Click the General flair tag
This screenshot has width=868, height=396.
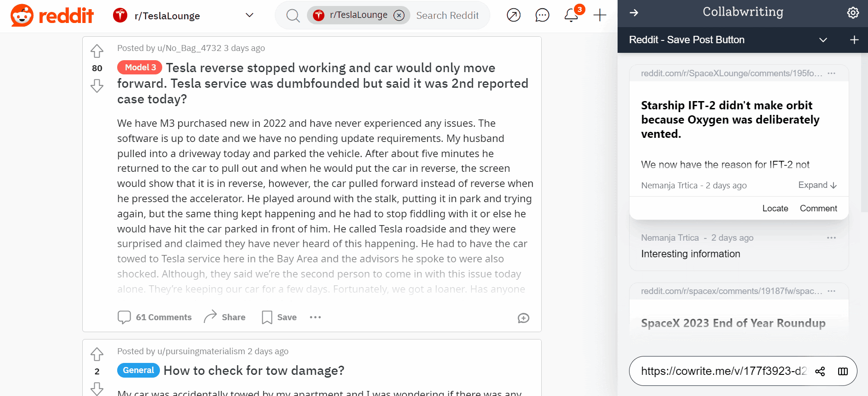tap(138, 370)
